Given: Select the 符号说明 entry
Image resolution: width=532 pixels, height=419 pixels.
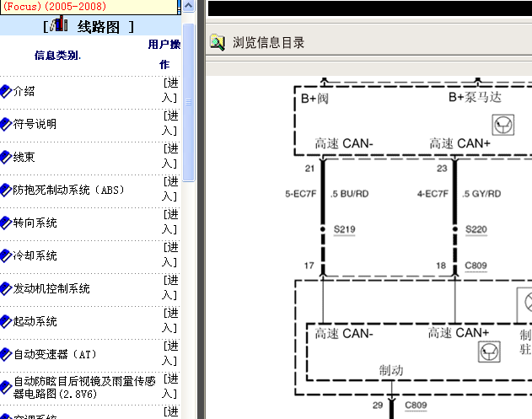Looking at the screenshot, I should click(x=35, y=124).
